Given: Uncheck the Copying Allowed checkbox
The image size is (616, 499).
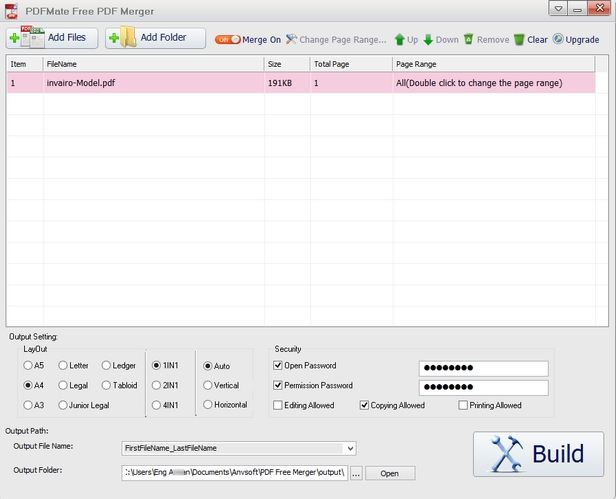Looking at the screenshot, I should click(x=364, y=405).
